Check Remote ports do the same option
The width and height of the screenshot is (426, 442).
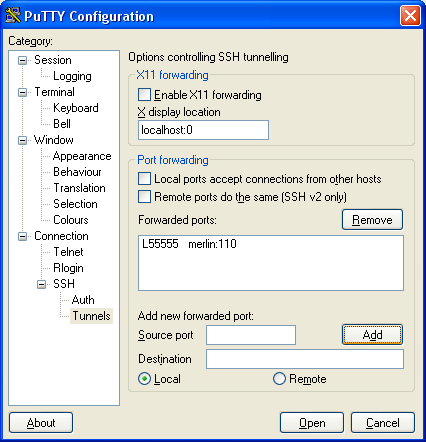[144, 197]
